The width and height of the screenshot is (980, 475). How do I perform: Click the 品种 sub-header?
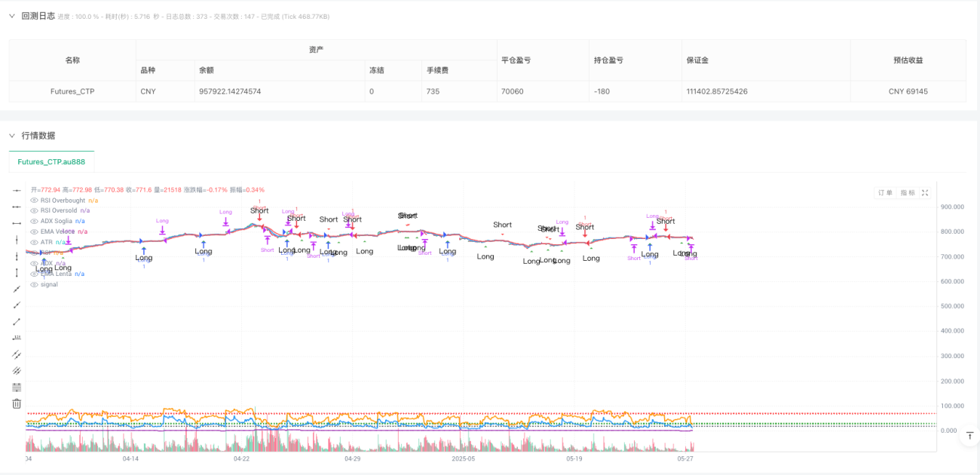(x=165, y=70)
